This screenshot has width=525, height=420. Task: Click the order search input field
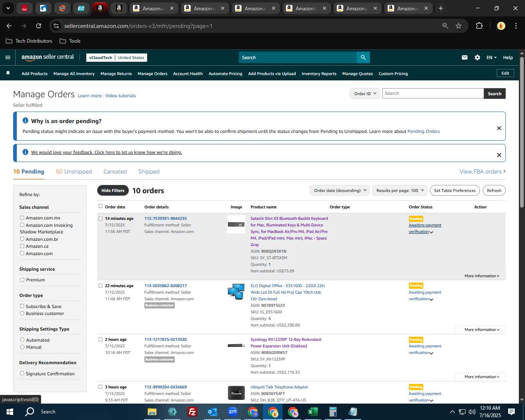pyautogui.click(x=433, y=94)
